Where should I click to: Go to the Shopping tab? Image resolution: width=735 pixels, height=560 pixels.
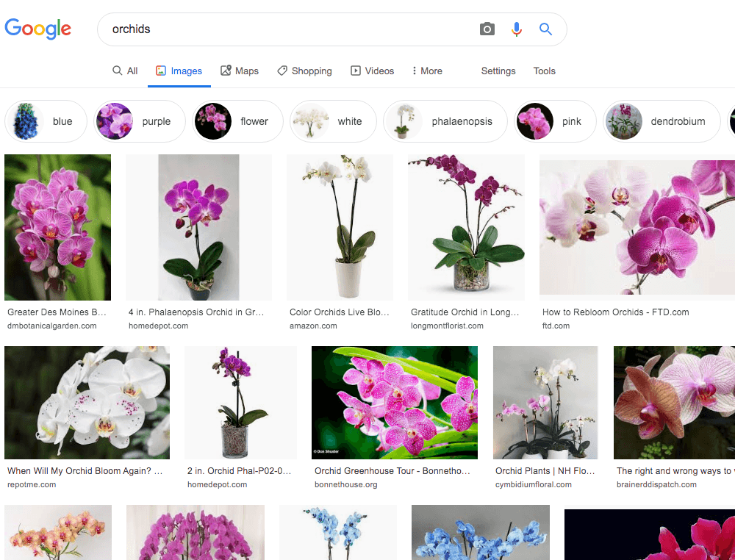click(x=304, y=71)
